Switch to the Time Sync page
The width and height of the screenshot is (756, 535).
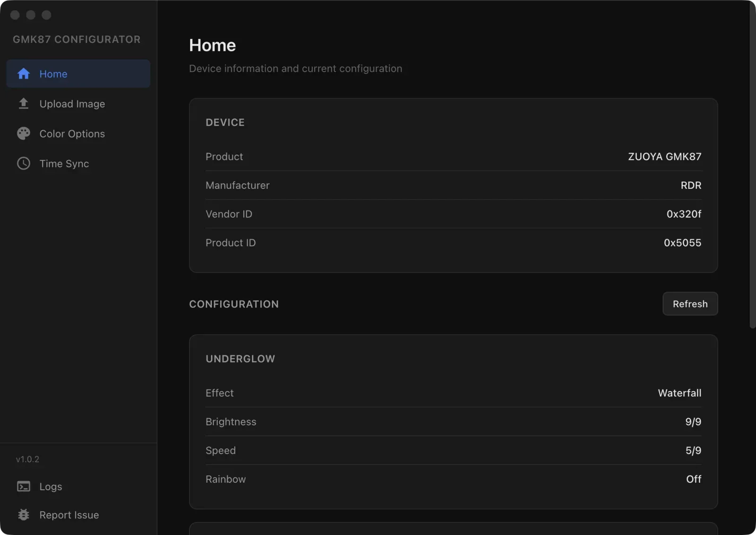tap(78, 163)
